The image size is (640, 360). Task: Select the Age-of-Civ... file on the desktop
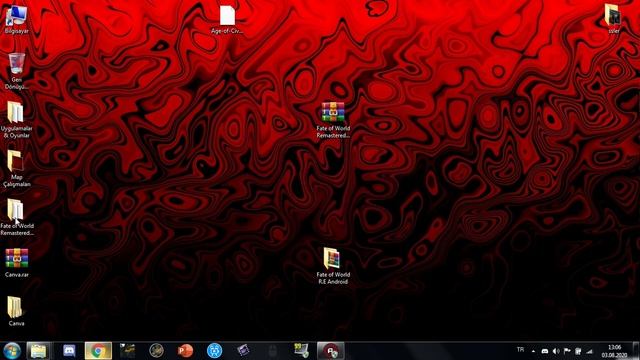click(227, 20)
